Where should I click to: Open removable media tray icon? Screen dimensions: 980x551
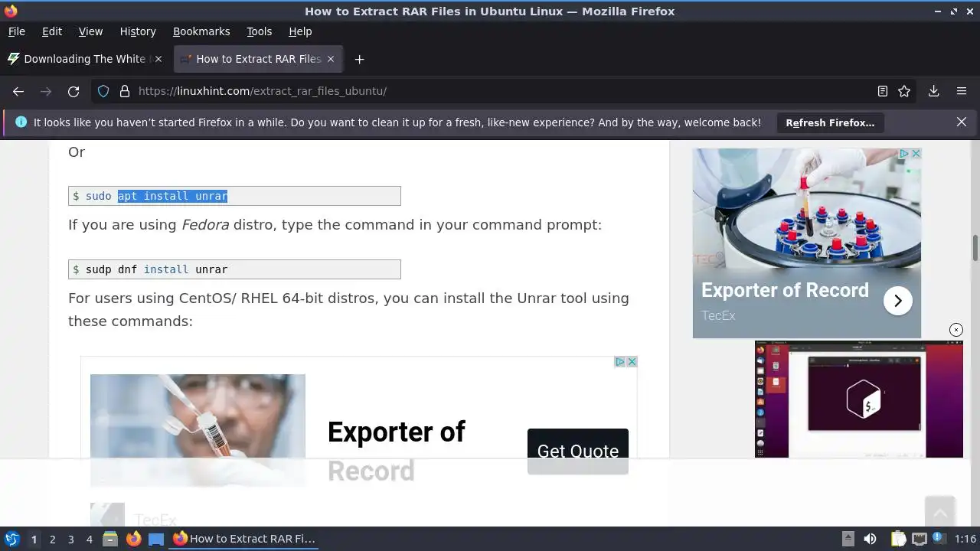click(x=848, y=539)
